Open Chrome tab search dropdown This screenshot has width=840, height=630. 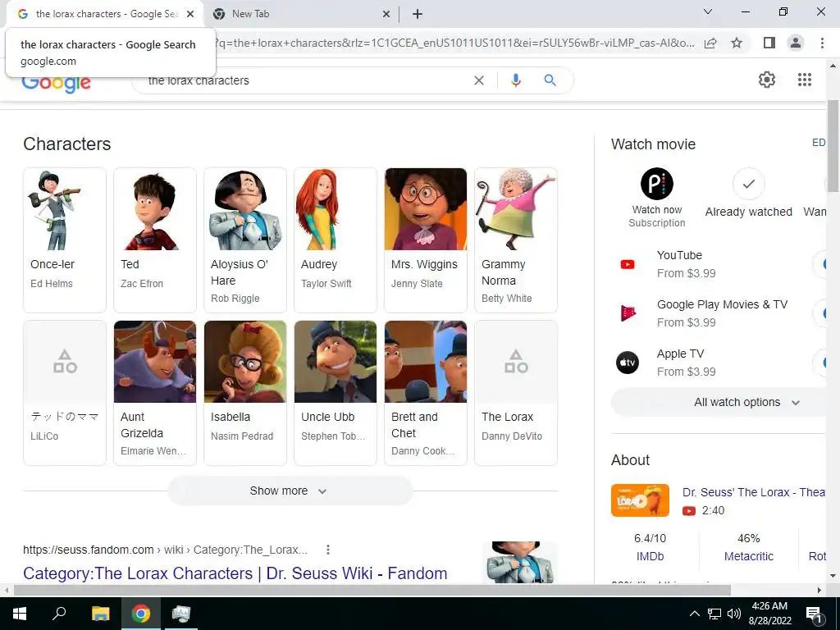point(708,11)
